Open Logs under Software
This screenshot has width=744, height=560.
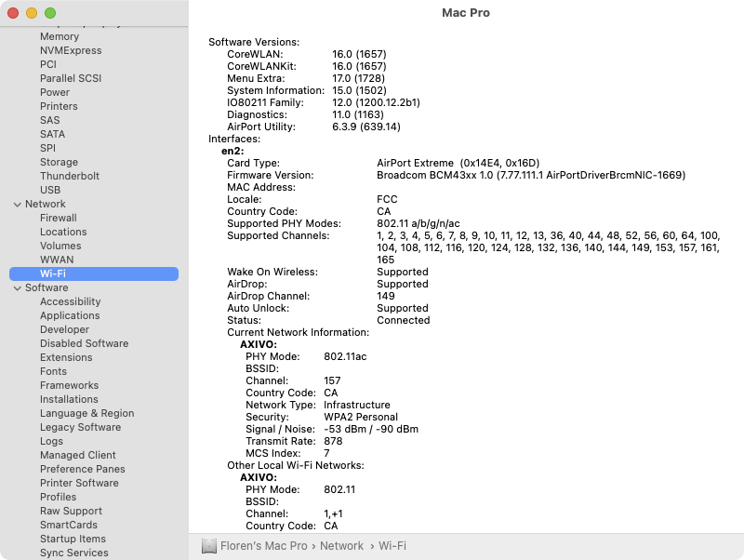pyautogui.click(x=51, y=441)
